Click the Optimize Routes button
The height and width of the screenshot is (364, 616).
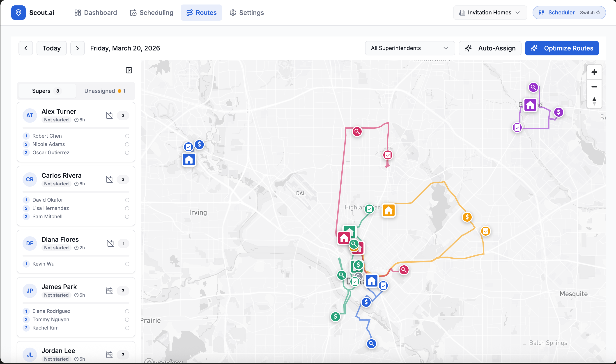(x=561, y=48)
